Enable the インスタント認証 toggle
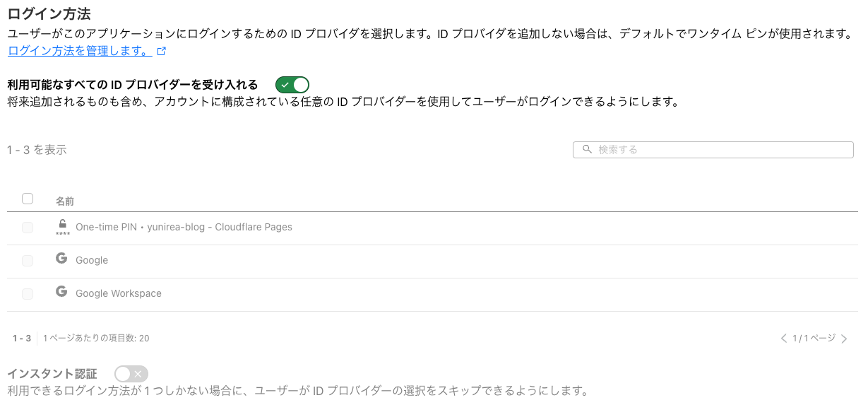The width and height of the screenshot is (868, 417). [x=131, y=374]
